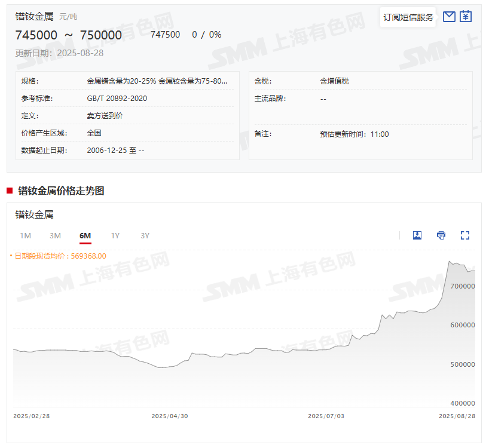Click the envelope email subscription icon
Viewport: 486px width, 448px height.
[449, 17]
